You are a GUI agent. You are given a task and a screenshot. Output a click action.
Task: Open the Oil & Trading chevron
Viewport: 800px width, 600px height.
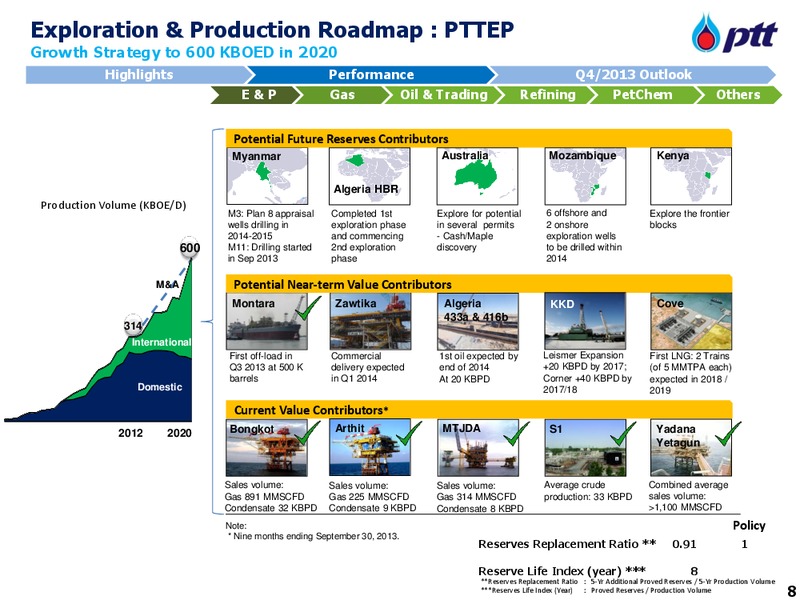click(x=443, y=95)
